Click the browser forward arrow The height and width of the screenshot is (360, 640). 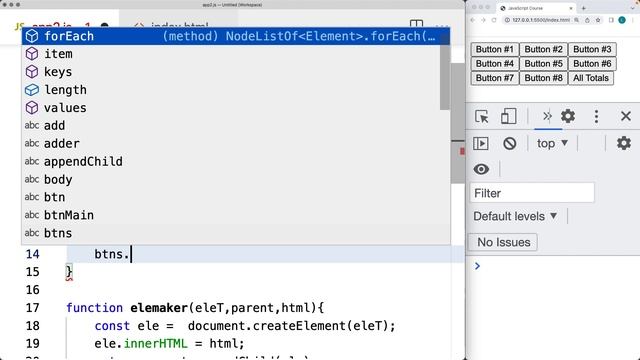[483, 20]
